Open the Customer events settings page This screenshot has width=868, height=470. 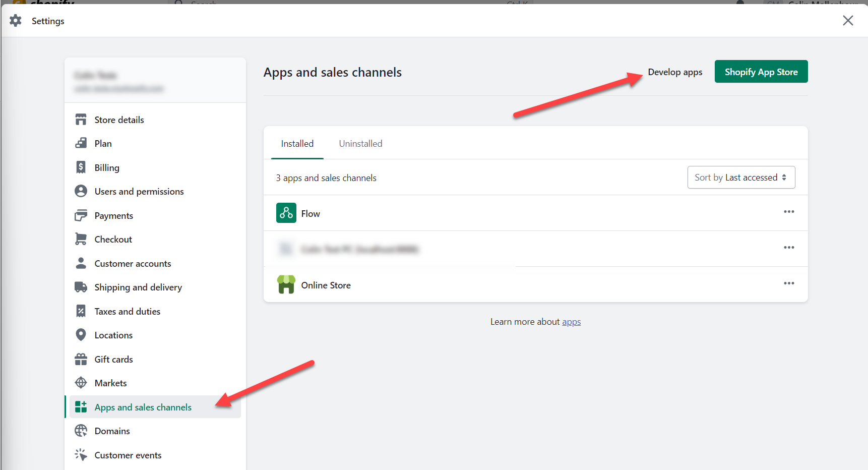pos(128,455)
